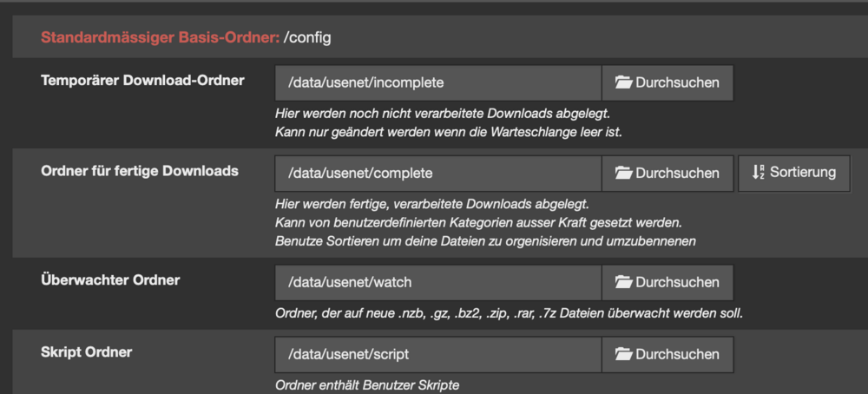Click the hint 'Ordner enthält Benutzer Skripte'
The height and width of the screenshot is (394, 868).
[x=367, y=385]
